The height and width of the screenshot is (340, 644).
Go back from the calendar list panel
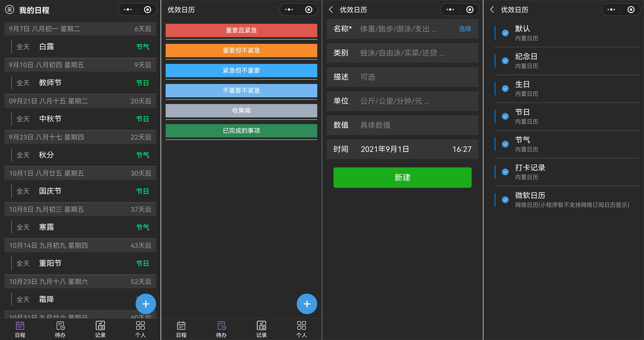point(492,10)
